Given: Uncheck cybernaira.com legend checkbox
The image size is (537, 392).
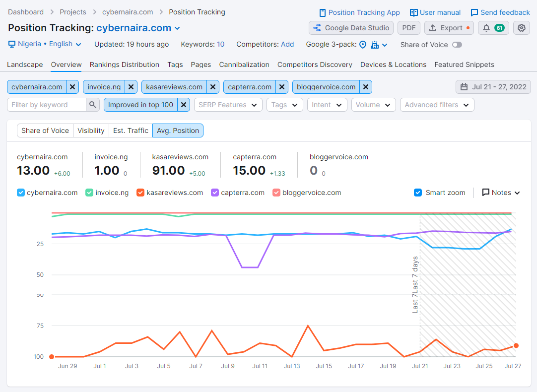Looking at the screenshot, I should [20, 193].
